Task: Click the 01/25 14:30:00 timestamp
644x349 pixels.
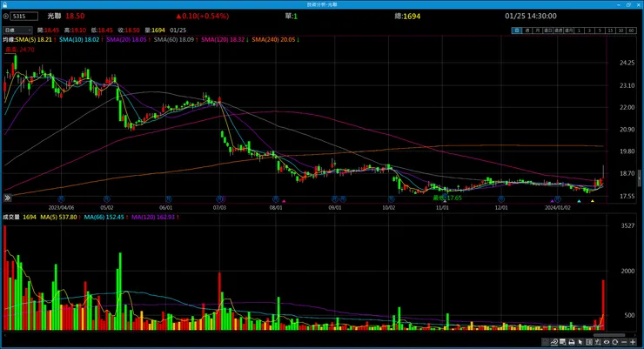Action: tap(531, 16)
